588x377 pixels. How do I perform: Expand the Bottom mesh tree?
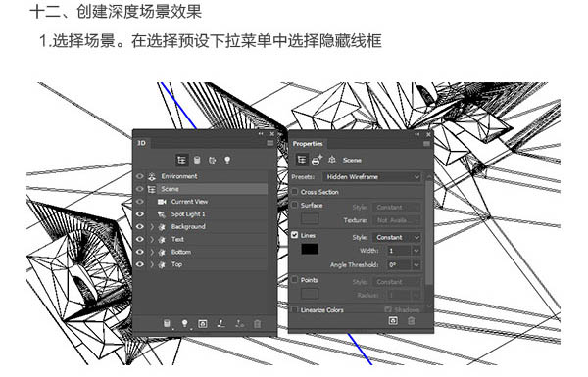[152, 252]
